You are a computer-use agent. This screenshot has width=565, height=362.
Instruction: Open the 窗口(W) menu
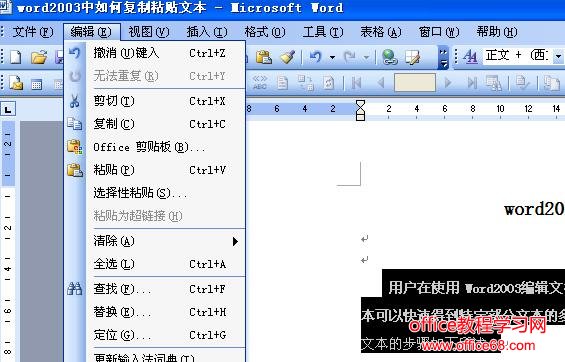pyautogui.click(x=439, y=32)
